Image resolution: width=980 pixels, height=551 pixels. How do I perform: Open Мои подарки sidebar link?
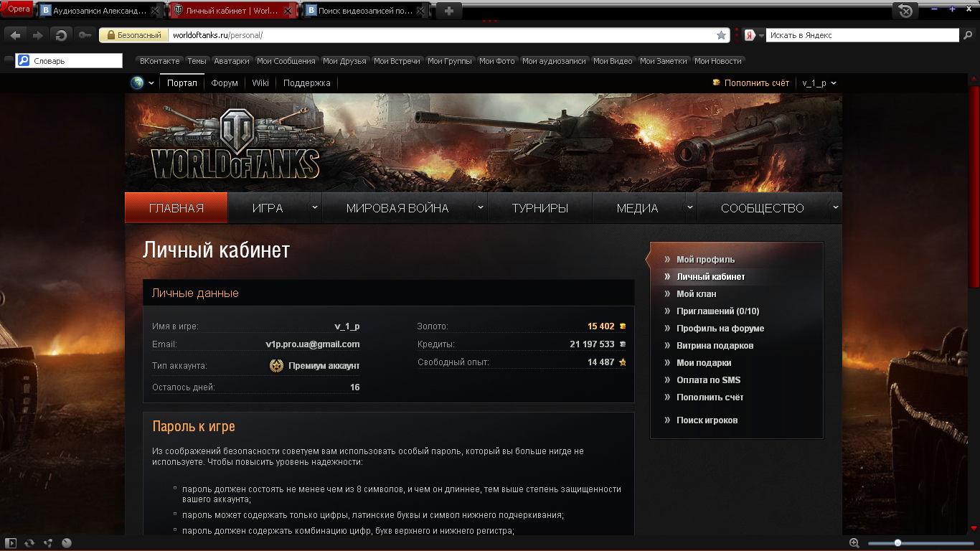(x=704, y=363)
